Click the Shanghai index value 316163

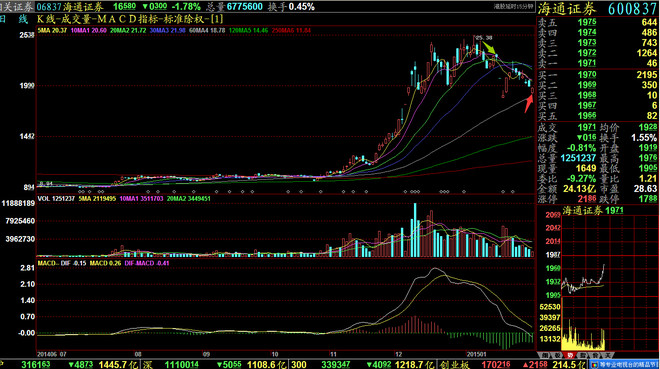click(36, 364)
